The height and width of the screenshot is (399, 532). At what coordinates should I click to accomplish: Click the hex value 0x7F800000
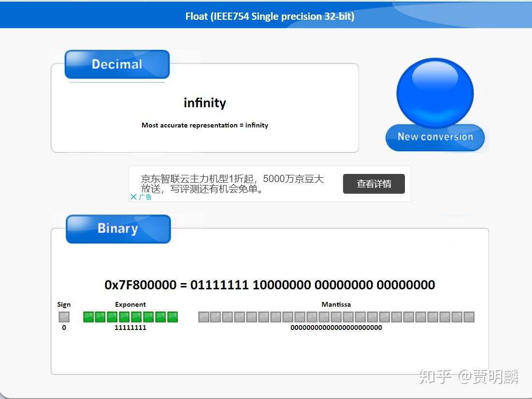(138, 285)
